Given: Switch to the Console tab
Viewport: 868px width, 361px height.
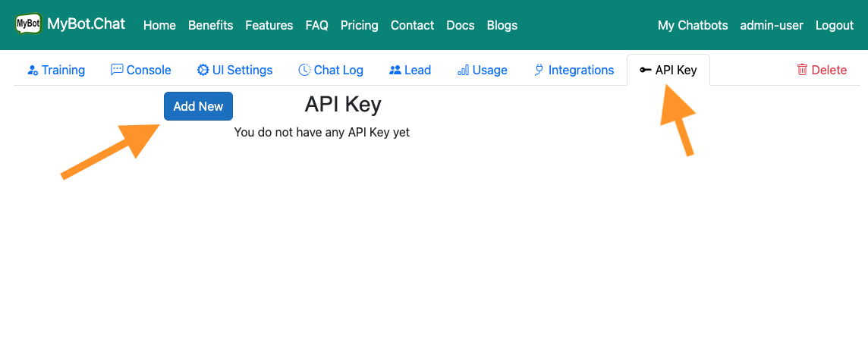Looking at the screenshot, I should (140, 71).
